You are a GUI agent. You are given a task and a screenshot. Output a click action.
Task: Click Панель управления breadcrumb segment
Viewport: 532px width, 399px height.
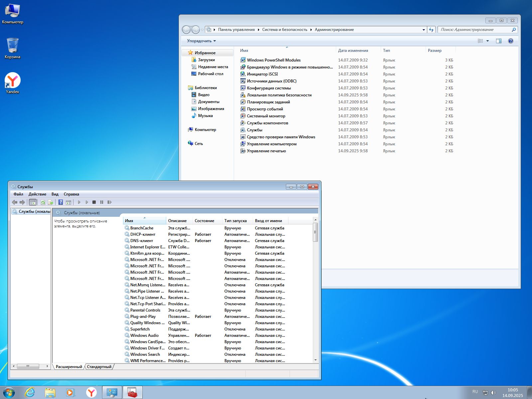[236, 30]
